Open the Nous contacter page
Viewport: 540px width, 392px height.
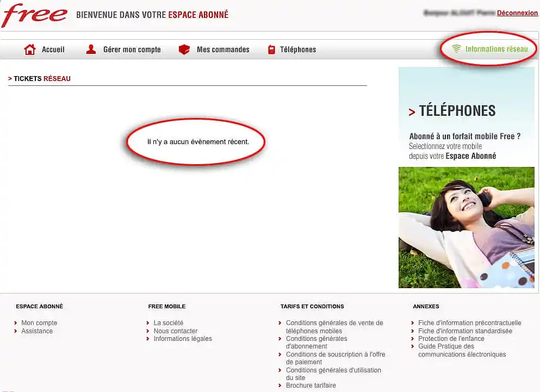175,331
